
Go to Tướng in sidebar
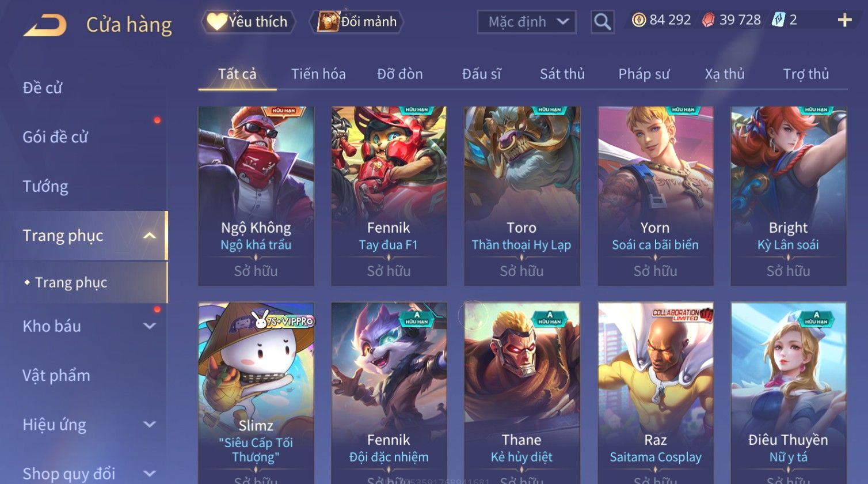(x=45, y=187)
